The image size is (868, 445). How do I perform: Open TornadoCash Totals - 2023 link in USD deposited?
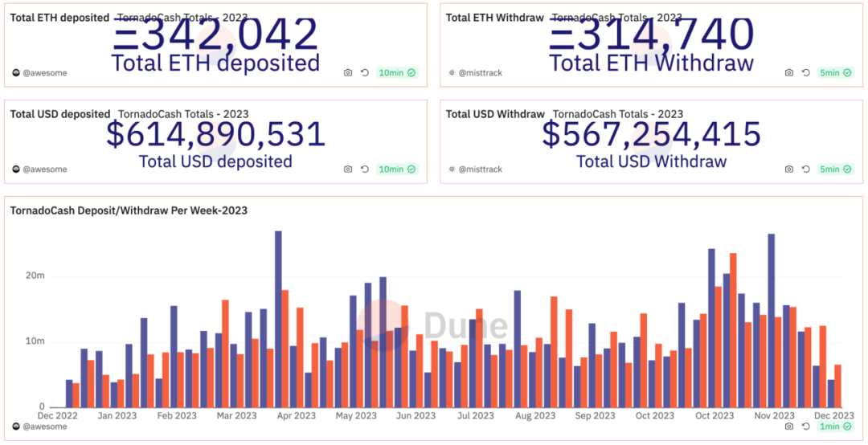click(x=183, y=115)
